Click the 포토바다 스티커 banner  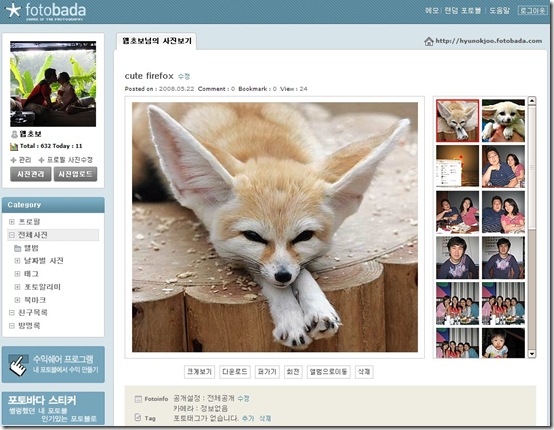pos(53,408)
